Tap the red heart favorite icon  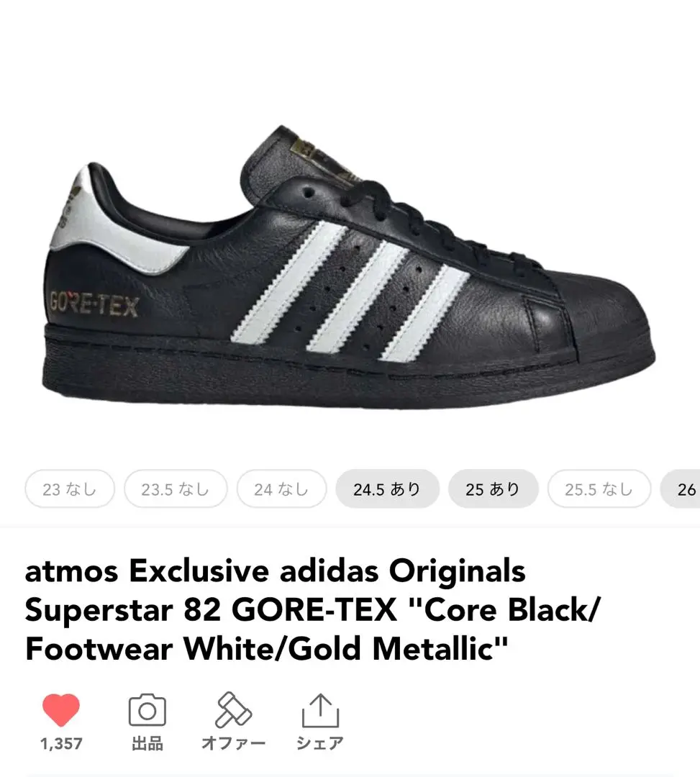pos(61,709)
